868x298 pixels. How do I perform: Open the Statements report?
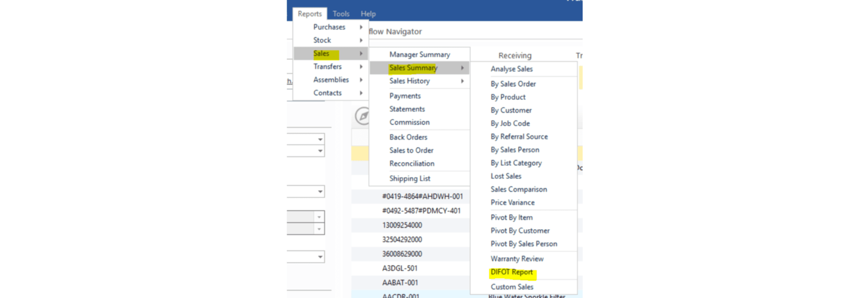pyautogui.click(x=419, y=109)
